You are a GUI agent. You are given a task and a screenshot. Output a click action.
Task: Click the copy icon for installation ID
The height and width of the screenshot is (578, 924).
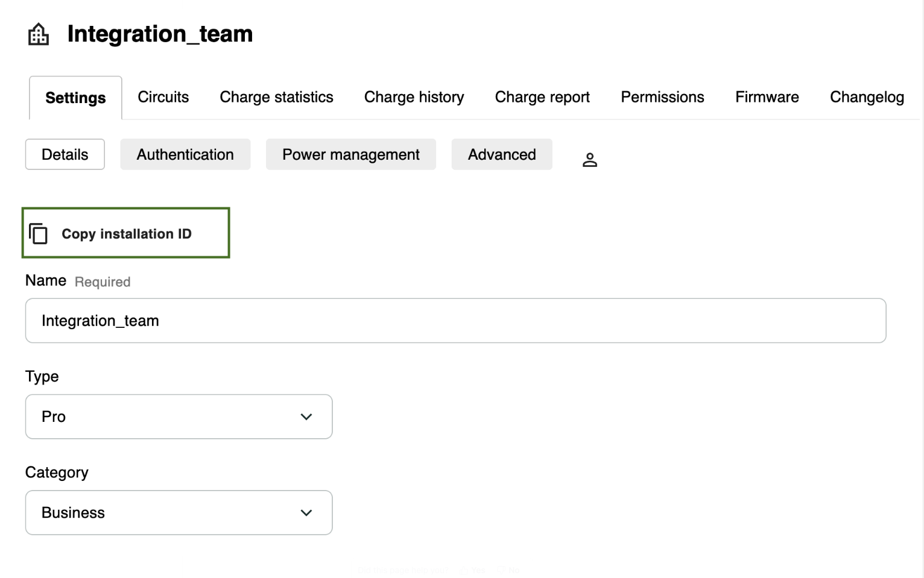(x=39, y=234)
